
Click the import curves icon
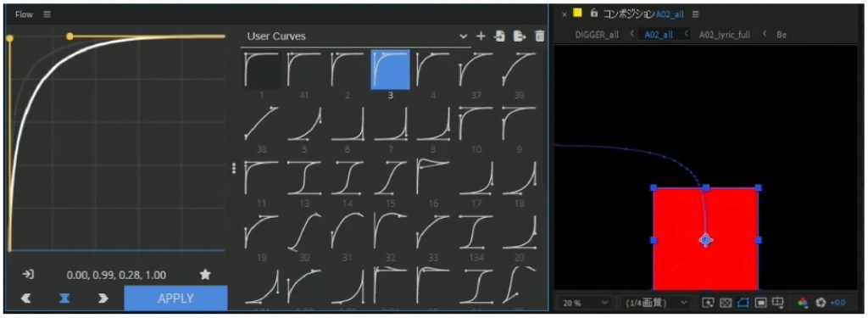click(499, 36)
